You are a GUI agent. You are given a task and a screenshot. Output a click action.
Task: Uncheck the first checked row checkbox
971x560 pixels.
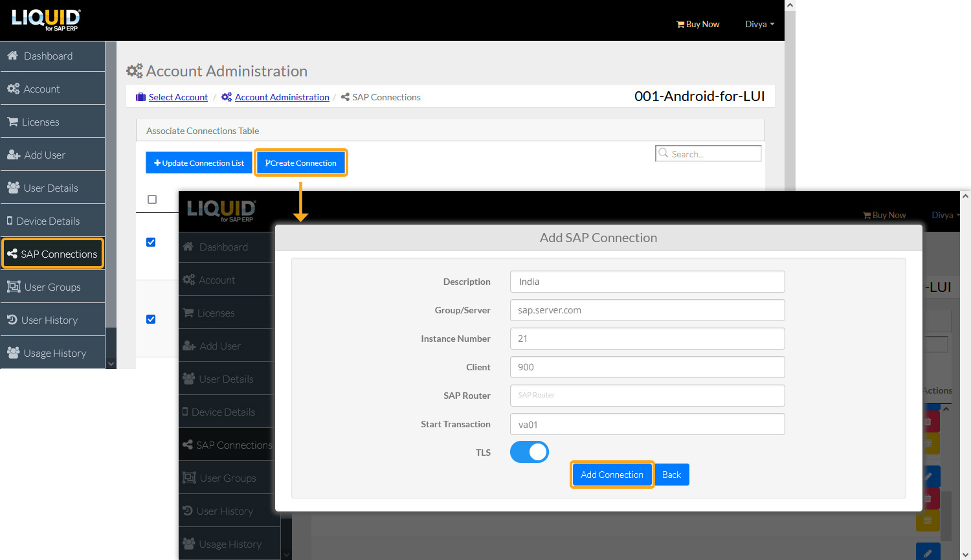click(151, 242)
